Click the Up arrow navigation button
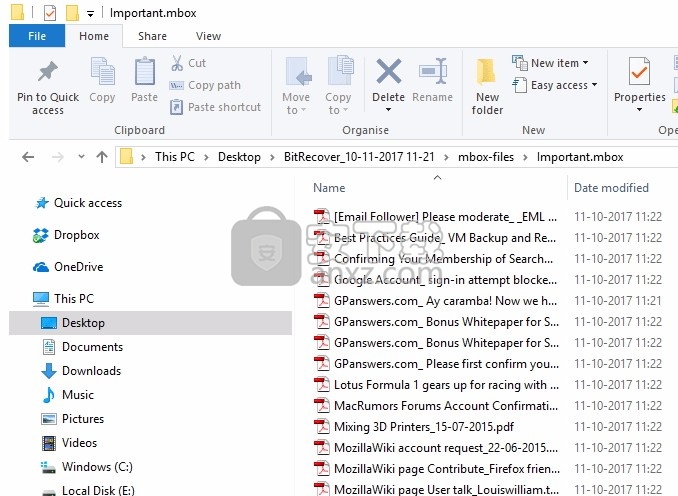This screenshot has height=496, width=678. pos(102,157)
